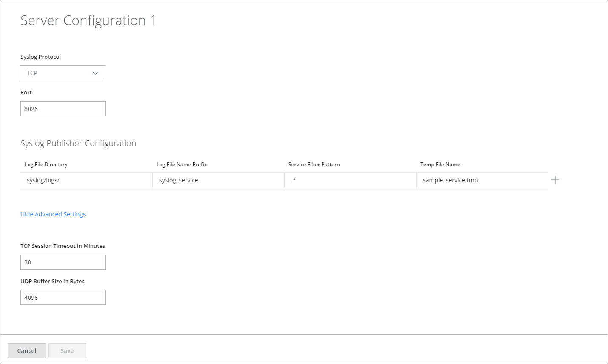Hide Advanced Settings section
This screenshot has height=364, width=608.
click(53, 214)
